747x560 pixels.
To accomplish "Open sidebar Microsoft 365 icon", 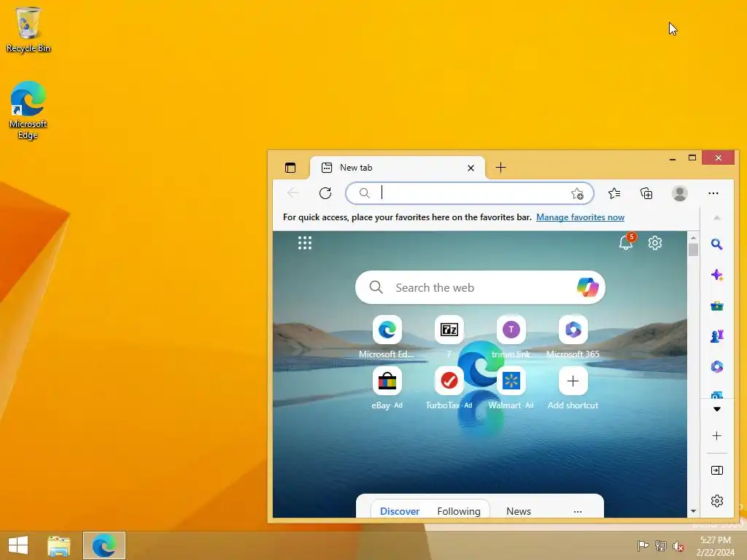I will click(x=716, y=367).
